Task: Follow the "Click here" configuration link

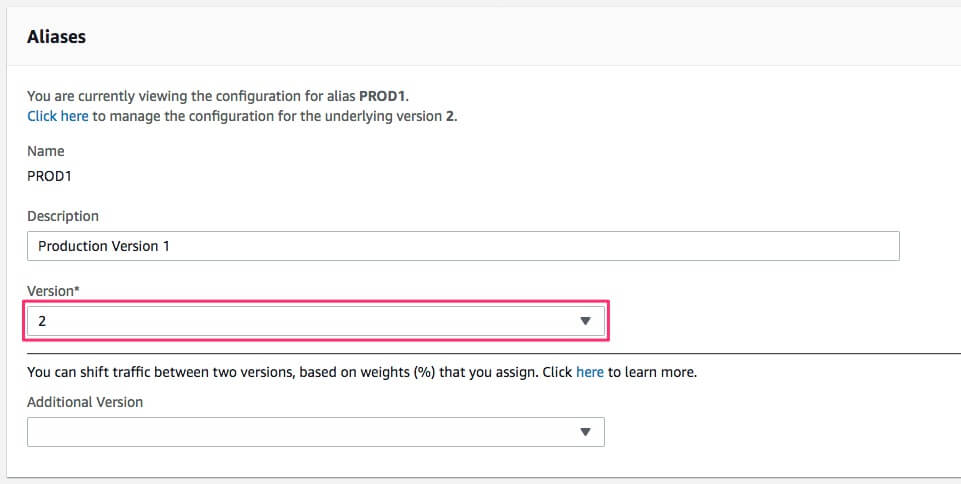Action: pyautogui.click(x=58, y=116)
